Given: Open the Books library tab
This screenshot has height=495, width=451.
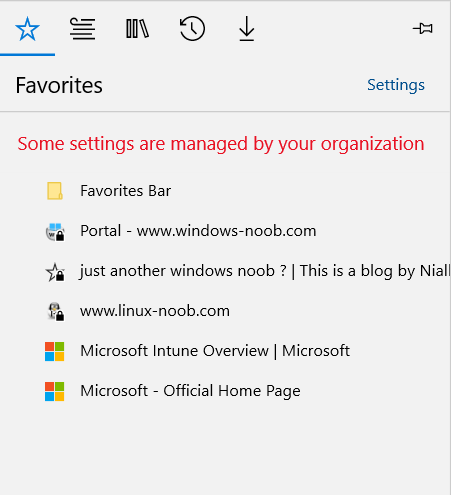Looking at the screenshot, I should pyautogui.click(x=137, y=29).
